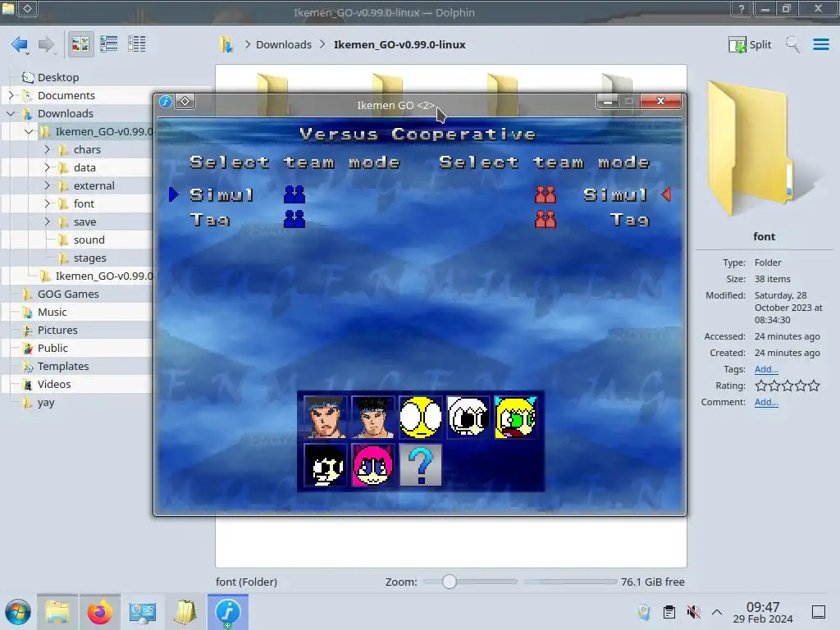Image resolution: width=840 pixels, height=630 pixels.
Task: Expand the external folder node
Action: [47, 185]
